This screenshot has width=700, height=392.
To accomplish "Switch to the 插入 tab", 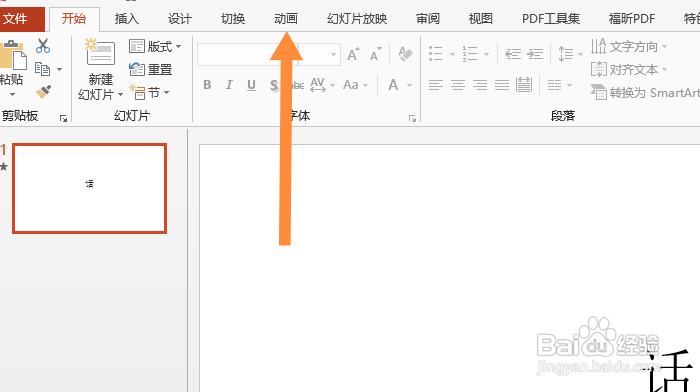I will [x=127, y=19].
